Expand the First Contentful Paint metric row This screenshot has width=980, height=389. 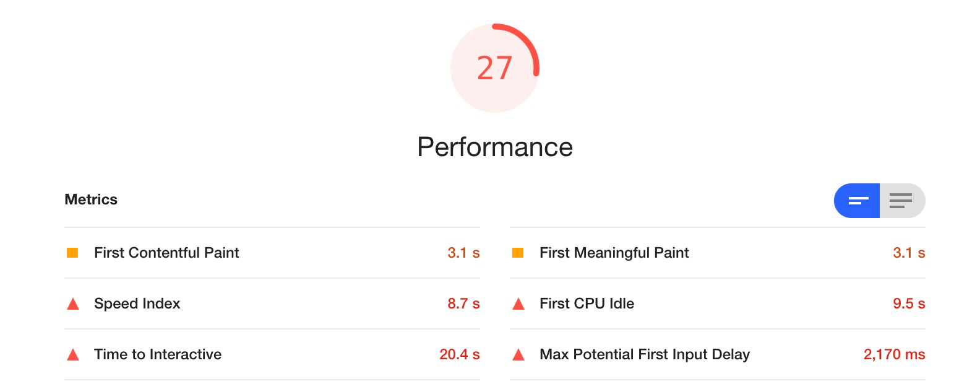(272, 253)
